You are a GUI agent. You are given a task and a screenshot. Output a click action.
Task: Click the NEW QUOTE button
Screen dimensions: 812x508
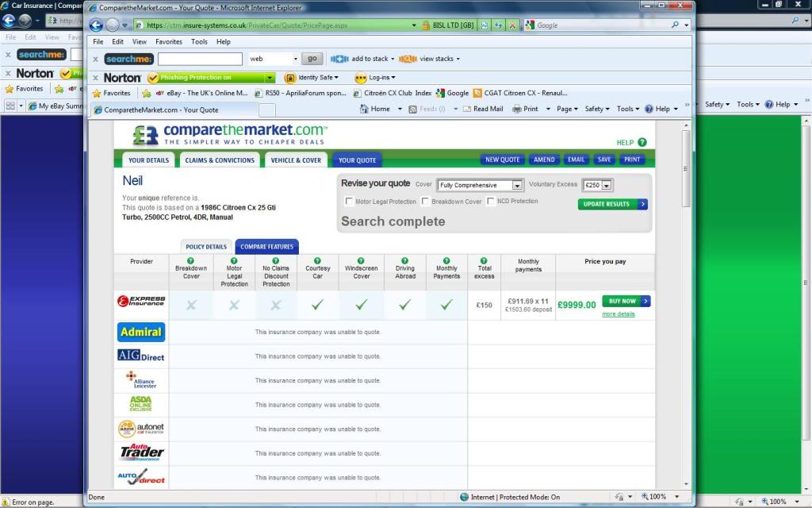click(x=502, y=160)
